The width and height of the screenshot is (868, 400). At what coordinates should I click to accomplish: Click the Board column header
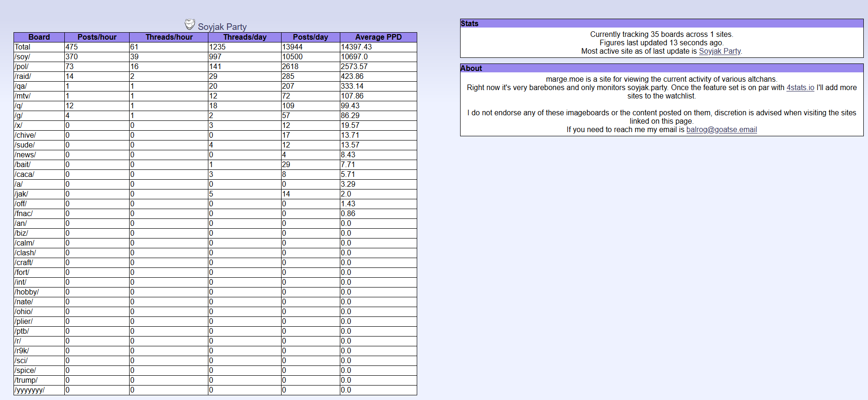coord(39,37)
